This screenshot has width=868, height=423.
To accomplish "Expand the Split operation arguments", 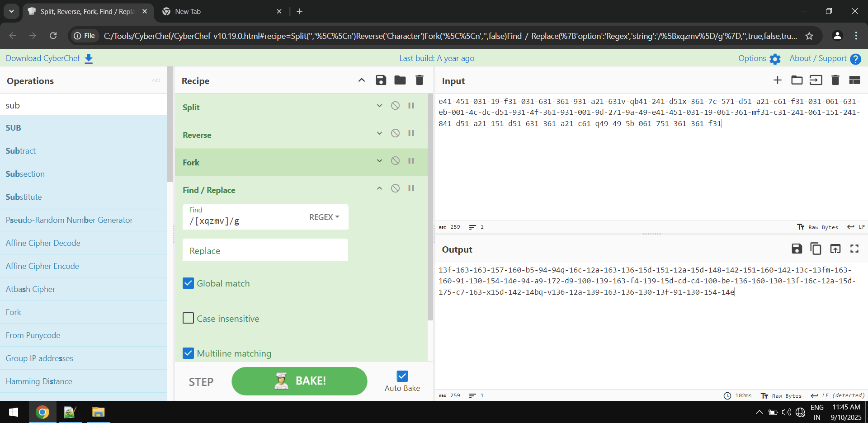I will coord(380,106).
